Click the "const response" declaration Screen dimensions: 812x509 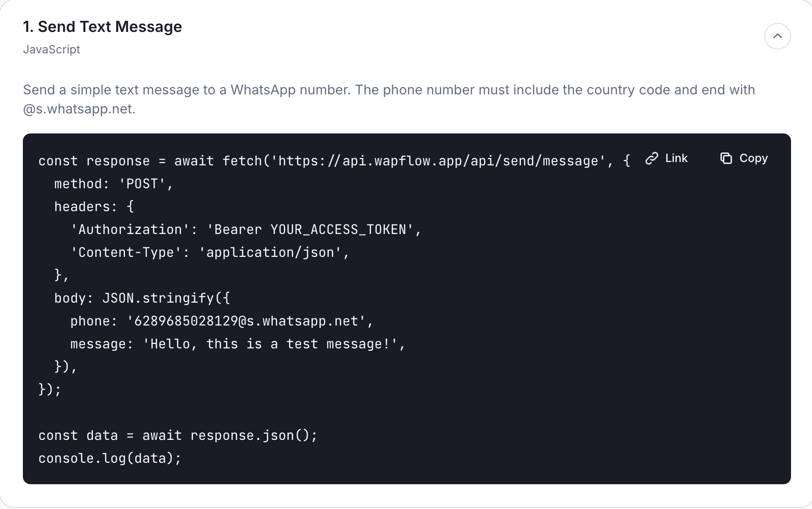click(94, 161)
